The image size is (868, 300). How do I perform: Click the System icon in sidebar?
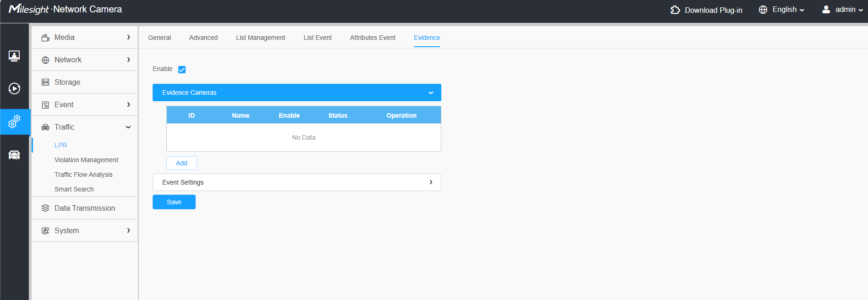coord(45,231)
